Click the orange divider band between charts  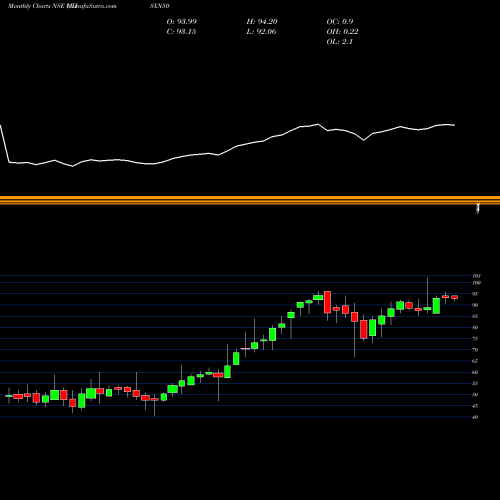[250, 200]
